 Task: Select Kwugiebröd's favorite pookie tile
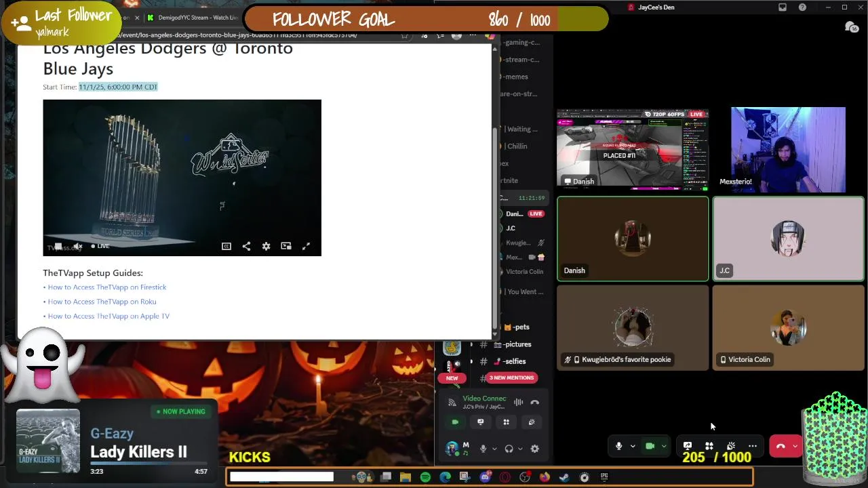[633, 327]
